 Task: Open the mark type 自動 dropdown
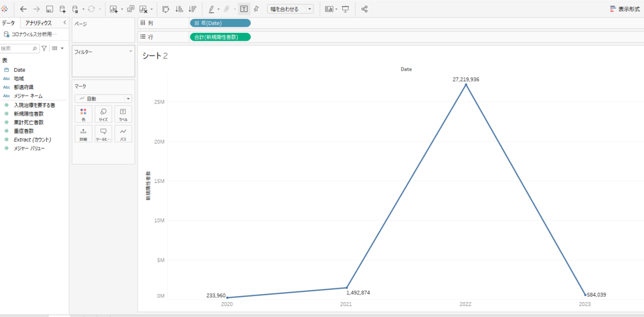pyautogui.click(x=103, y=99)
